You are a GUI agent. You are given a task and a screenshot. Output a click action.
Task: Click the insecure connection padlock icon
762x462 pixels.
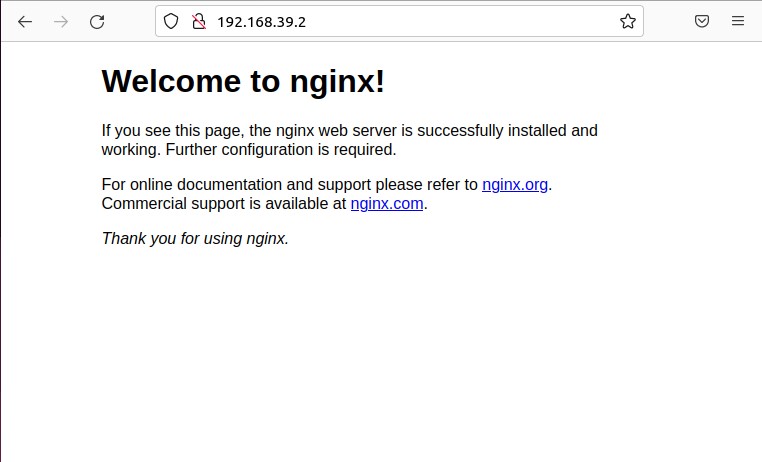point(198,21)
